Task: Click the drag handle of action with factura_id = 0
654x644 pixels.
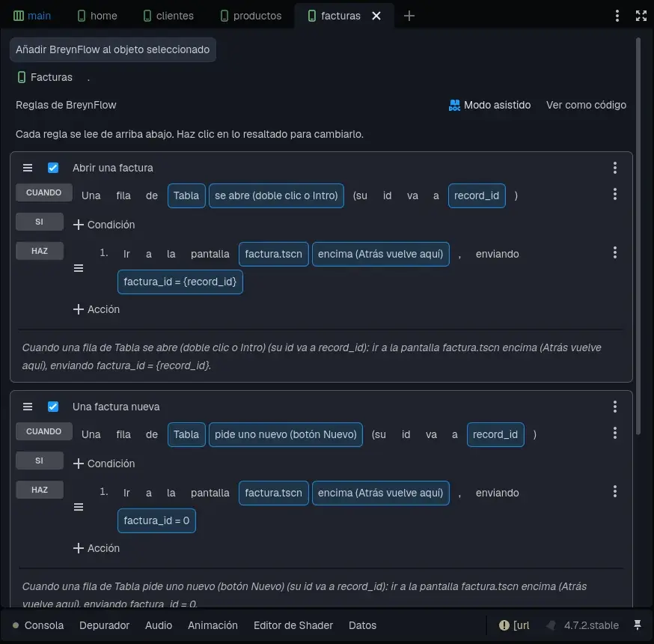Action: [79, 507]
